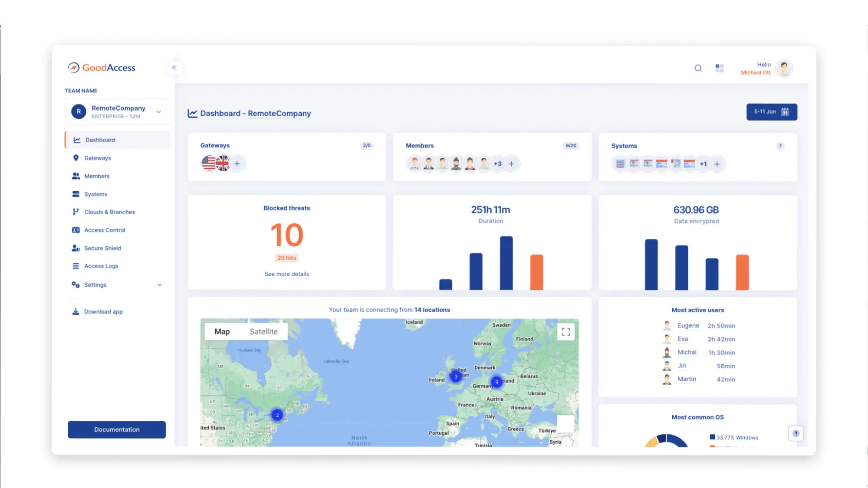Click the Documentation button

(117, 429)
